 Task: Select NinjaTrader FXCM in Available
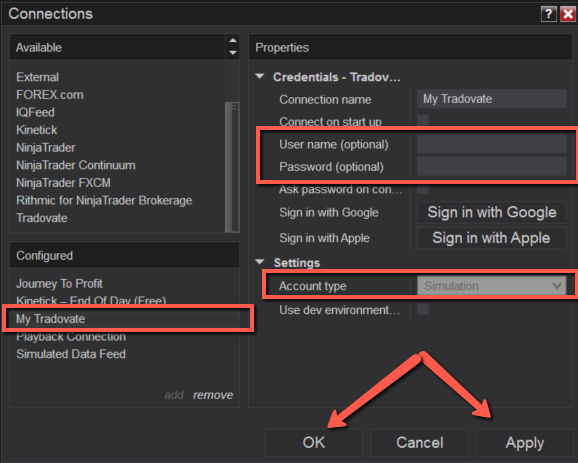click(63, 183)
